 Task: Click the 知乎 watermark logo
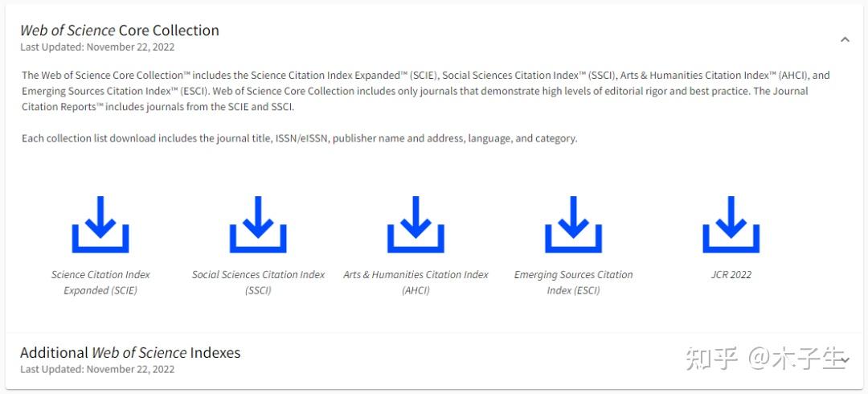tap(711, 359)
